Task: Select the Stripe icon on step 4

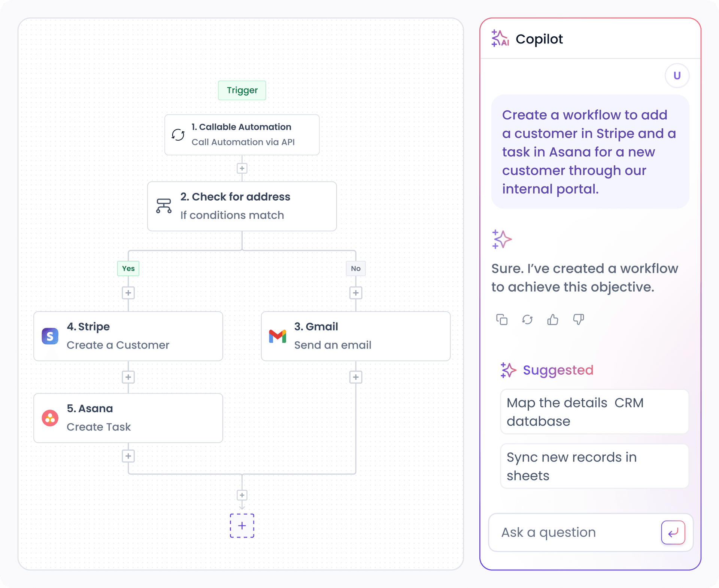Action: pyautogui.click(x=50, y=336)
